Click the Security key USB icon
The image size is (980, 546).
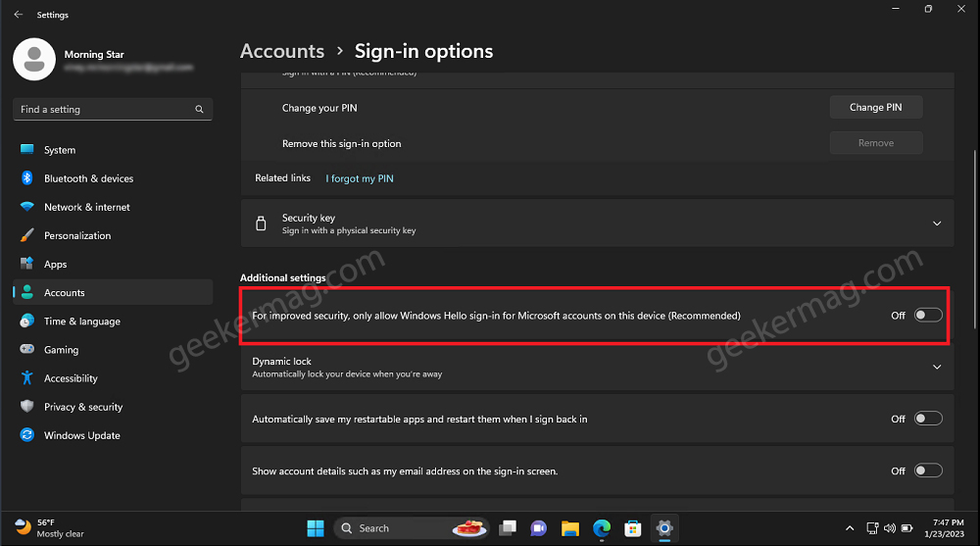pos(262,223)
